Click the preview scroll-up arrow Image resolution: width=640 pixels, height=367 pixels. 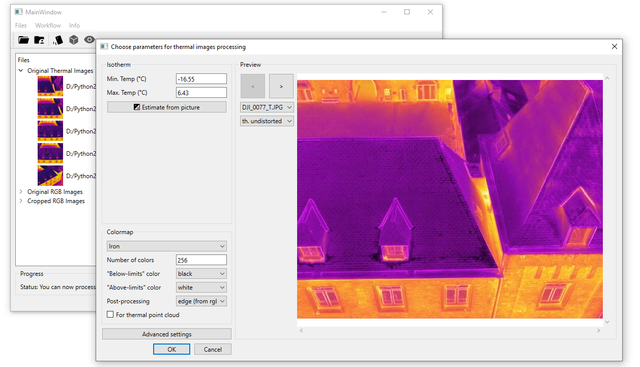607,78
